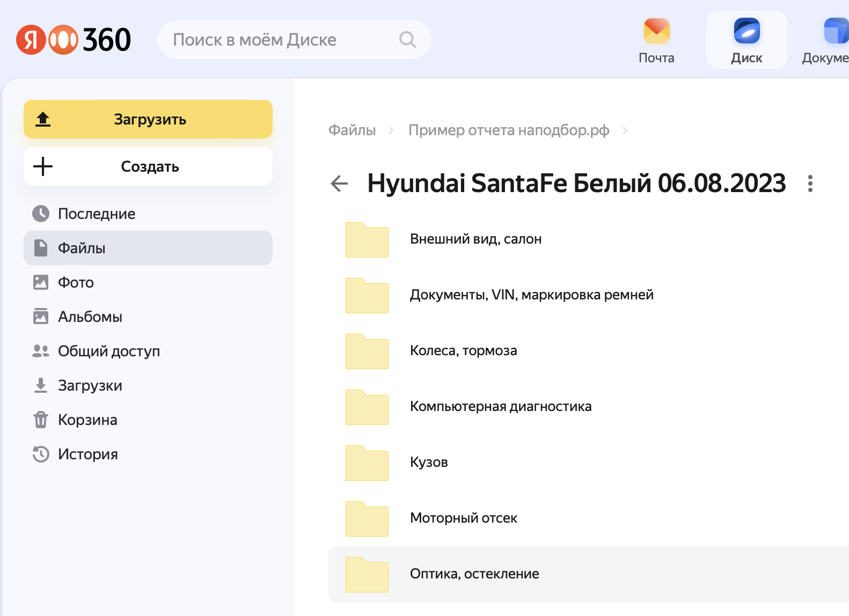Open the three-dot folder options menu
The width and height of the screenshot is (849, 616).
tap(810, 184)
